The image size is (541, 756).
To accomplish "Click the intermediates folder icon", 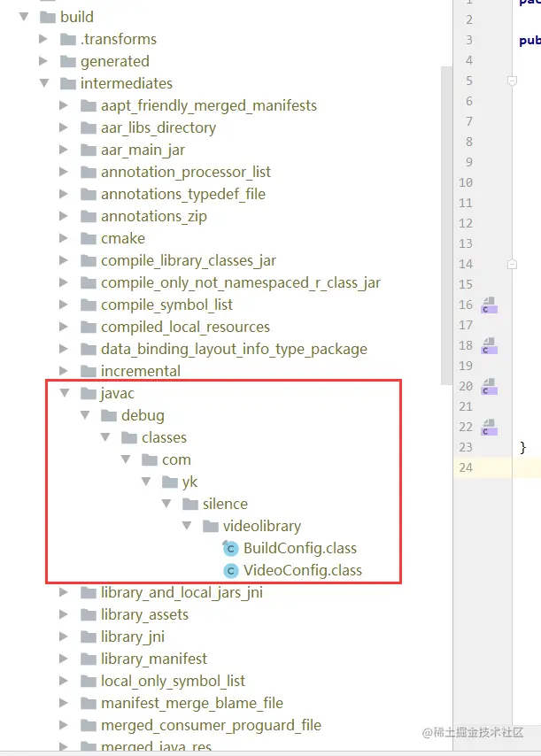I will 68,84.
